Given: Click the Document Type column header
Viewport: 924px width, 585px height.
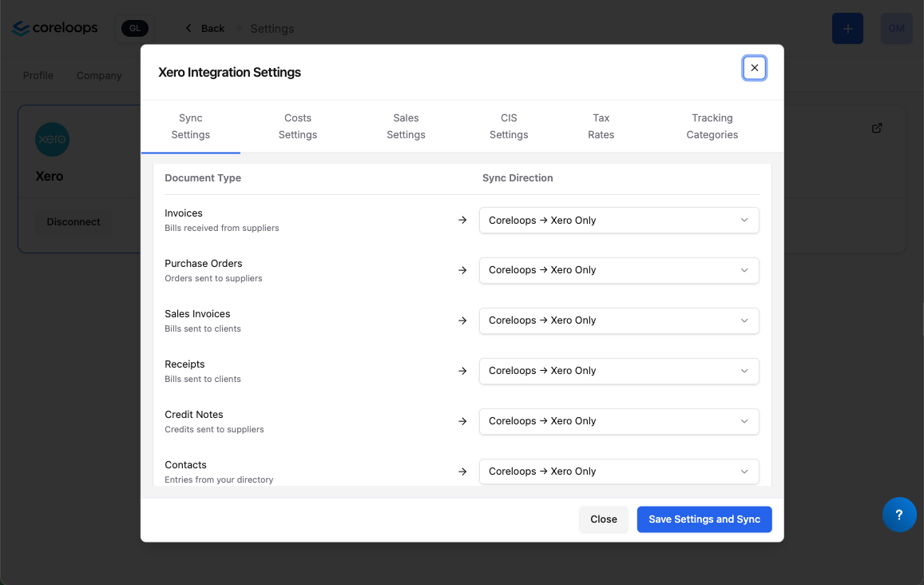Looking at the screenshot, I should click(x=203, y=178).
